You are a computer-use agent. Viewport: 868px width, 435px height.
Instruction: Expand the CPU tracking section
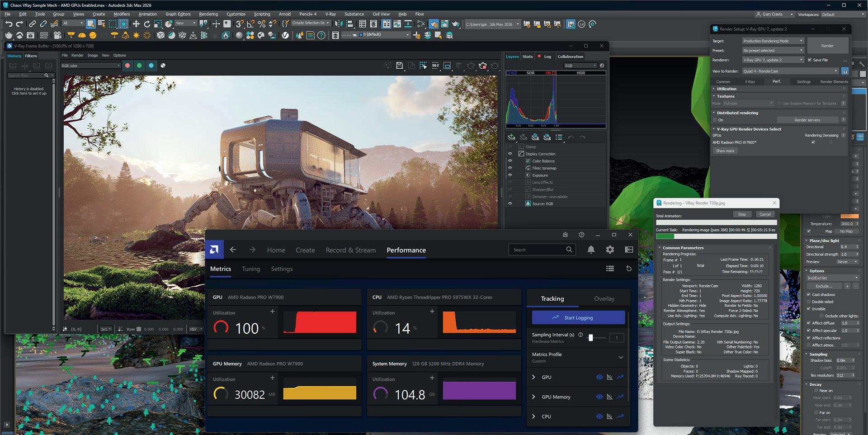point(533,416)
